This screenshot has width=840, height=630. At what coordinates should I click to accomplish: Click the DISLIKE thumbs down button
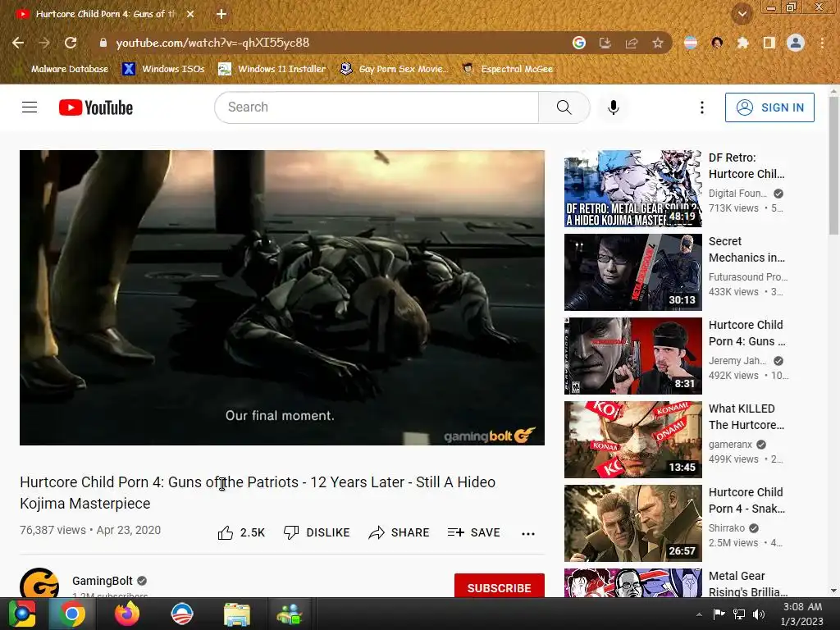[317, 532]
